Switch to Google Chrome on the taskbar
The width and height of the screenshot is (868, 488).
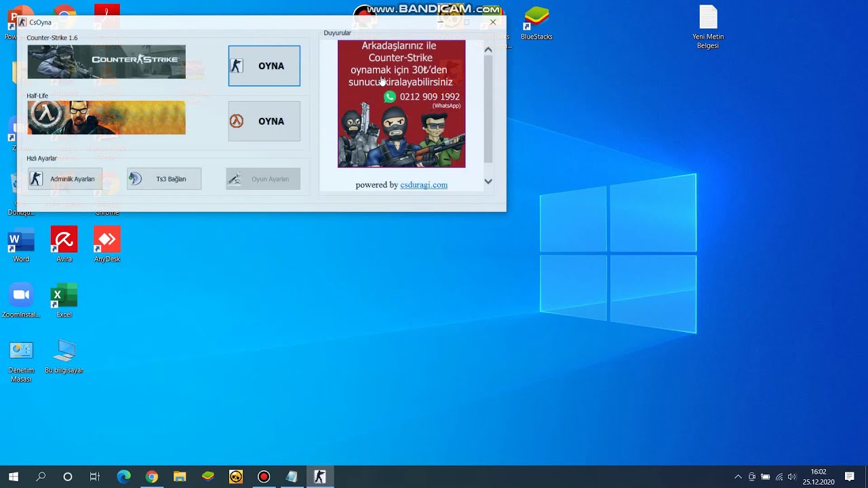click(x=151, y=477)
